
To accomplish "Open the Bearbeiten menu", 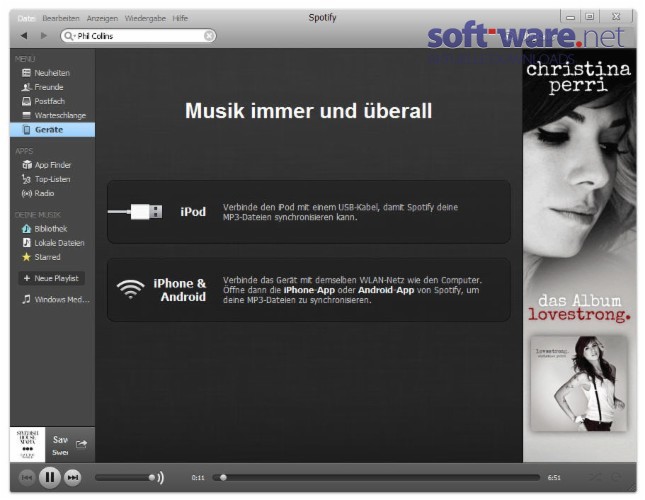I will 61,18.
